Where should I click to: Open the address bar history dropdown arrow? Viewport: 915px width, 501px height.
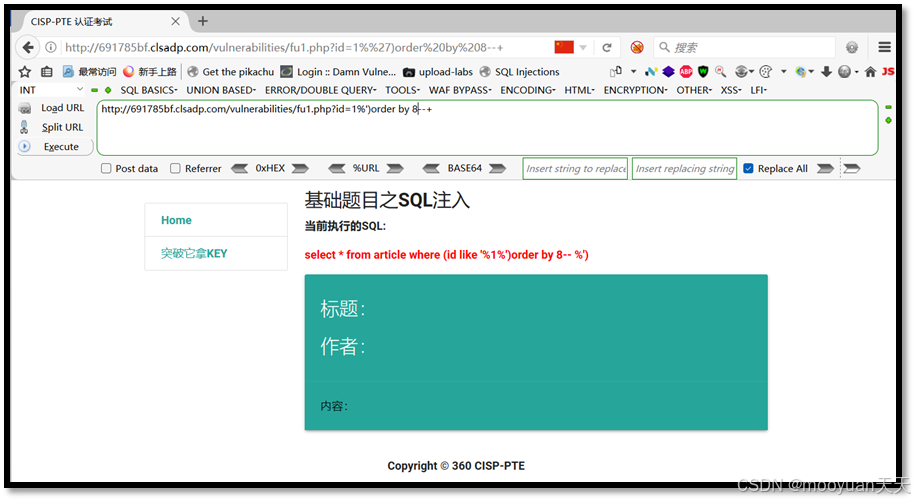583,48
